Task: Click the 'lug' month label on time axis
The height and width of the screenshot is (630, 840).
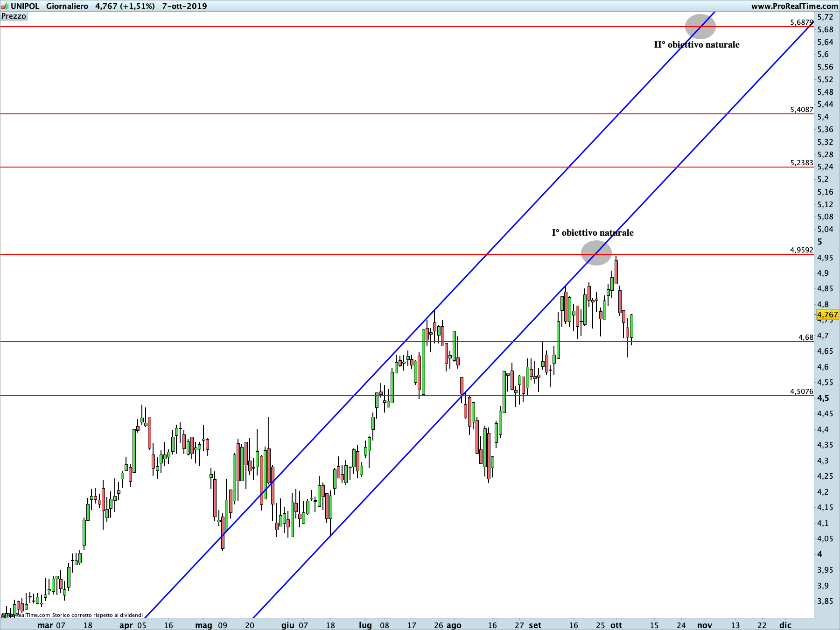Action: point(365,625)
